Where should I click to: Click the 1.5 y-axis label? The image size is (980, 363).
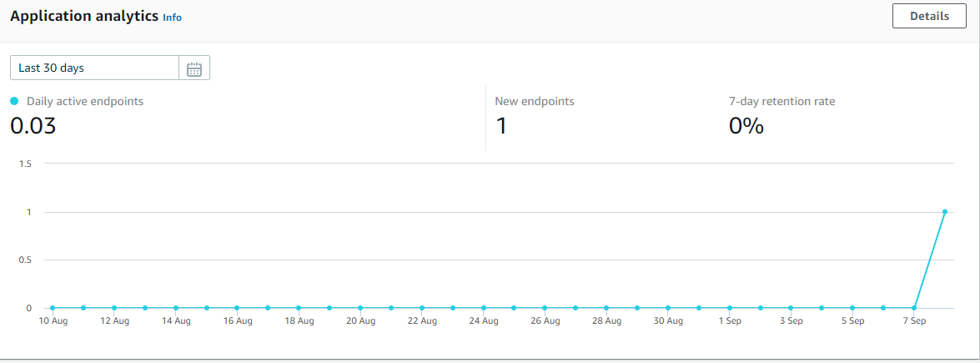point(26,164)
